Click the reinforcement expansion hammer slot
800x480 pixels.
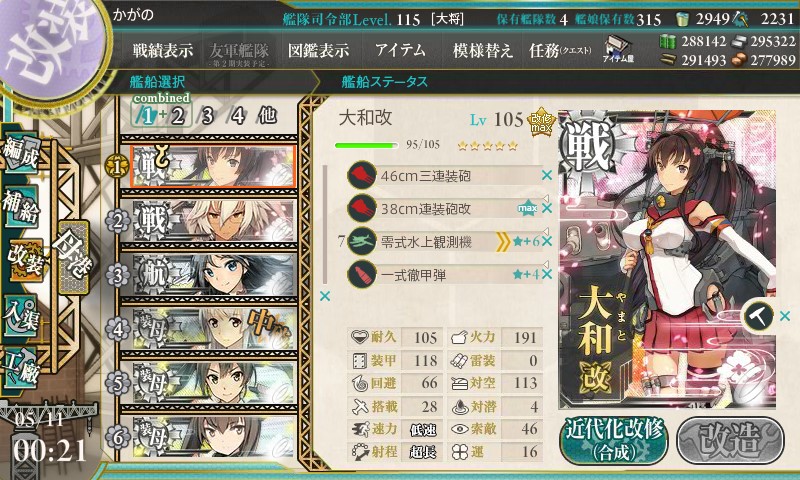(x=757, y=316)
